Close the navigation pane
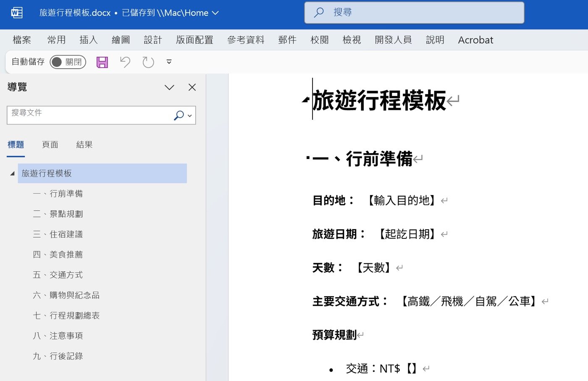Image resolution: width=588 pixels, height=381 pixels. tap(192, 87)
